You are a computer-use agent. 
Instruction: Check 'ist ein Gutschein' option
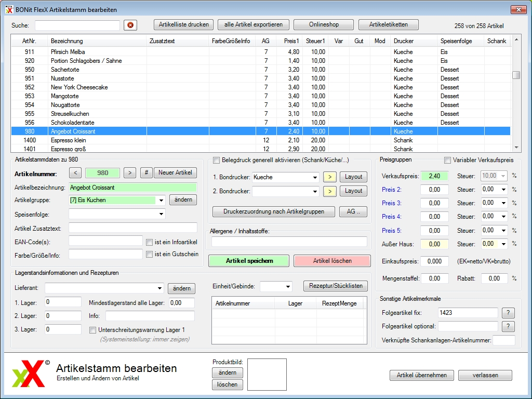[149, 254]
